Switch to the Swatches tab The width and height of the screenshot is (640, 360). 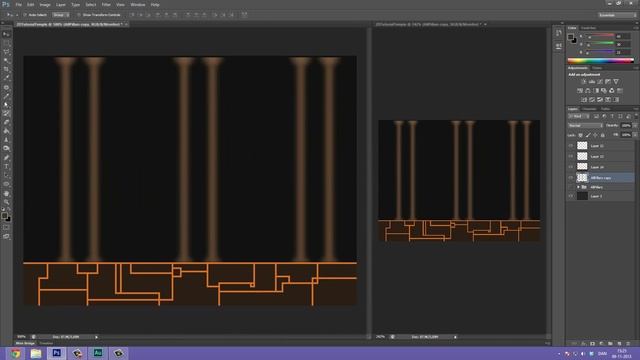tap(588, 28)
